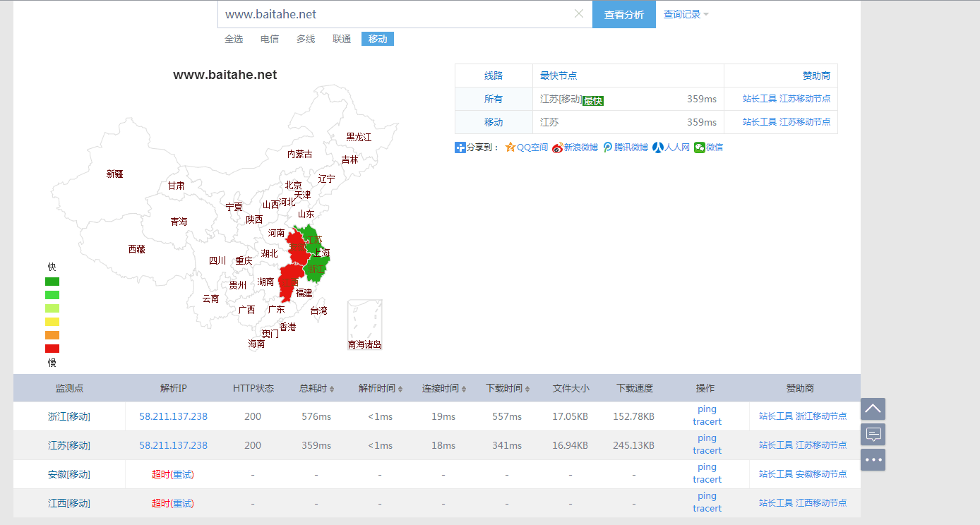980x525 pixels.
Task: Click the 查看分析 button
Action: tap(623, 15)
